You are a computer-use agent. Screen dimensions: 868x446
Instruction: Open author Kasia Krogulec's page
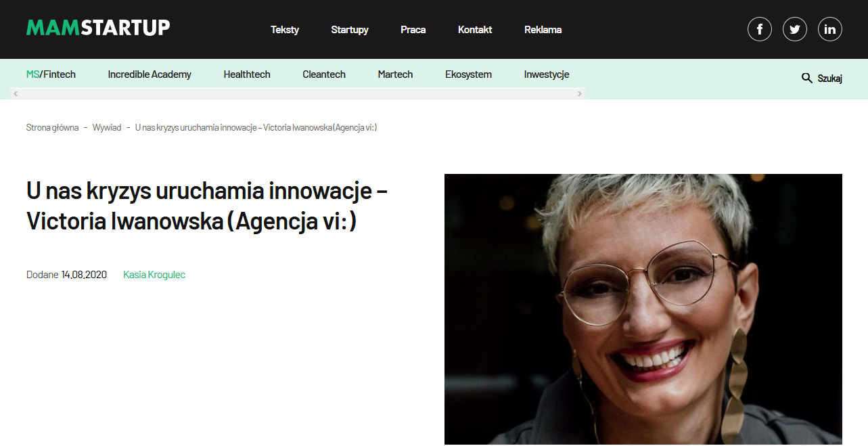point(154,275)
